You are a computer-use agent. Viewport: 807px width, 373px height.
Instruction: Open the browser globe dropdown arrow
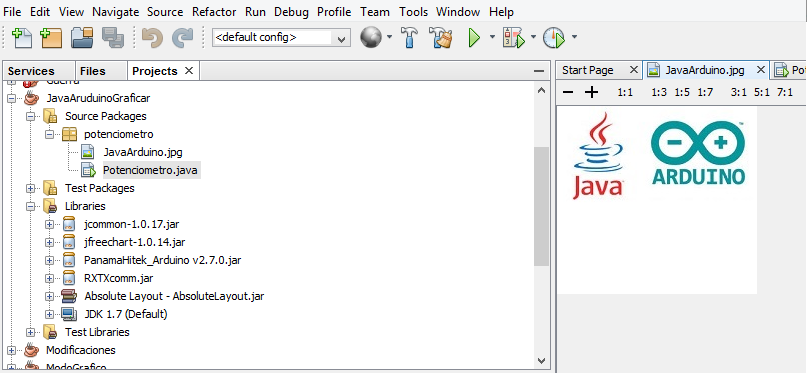[x=389, y=37]
